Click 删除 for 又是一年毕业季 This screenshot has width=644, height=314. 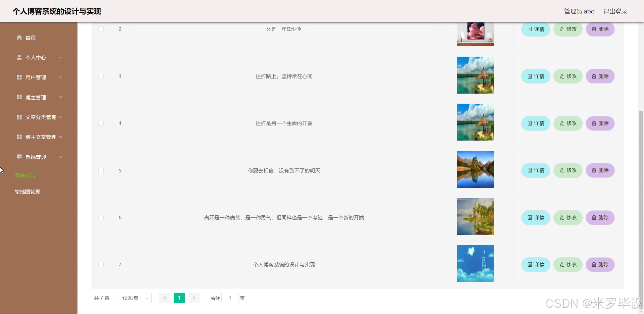pyautogui.click(x=600, y=29)
